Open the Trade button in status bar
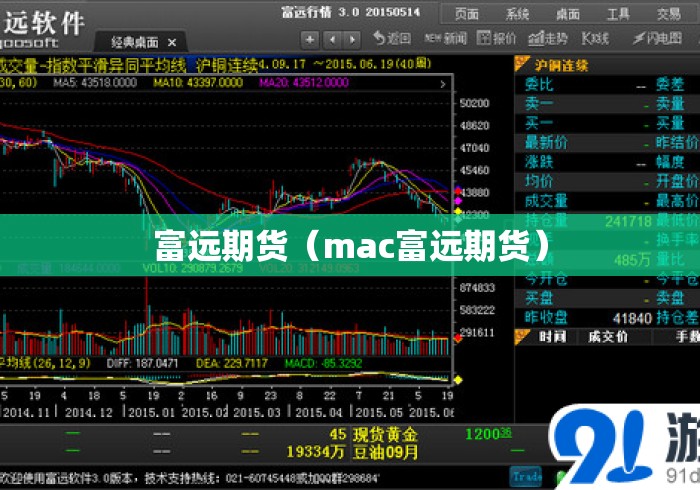This screenshot has width=700, height=490. coord(525,477)
